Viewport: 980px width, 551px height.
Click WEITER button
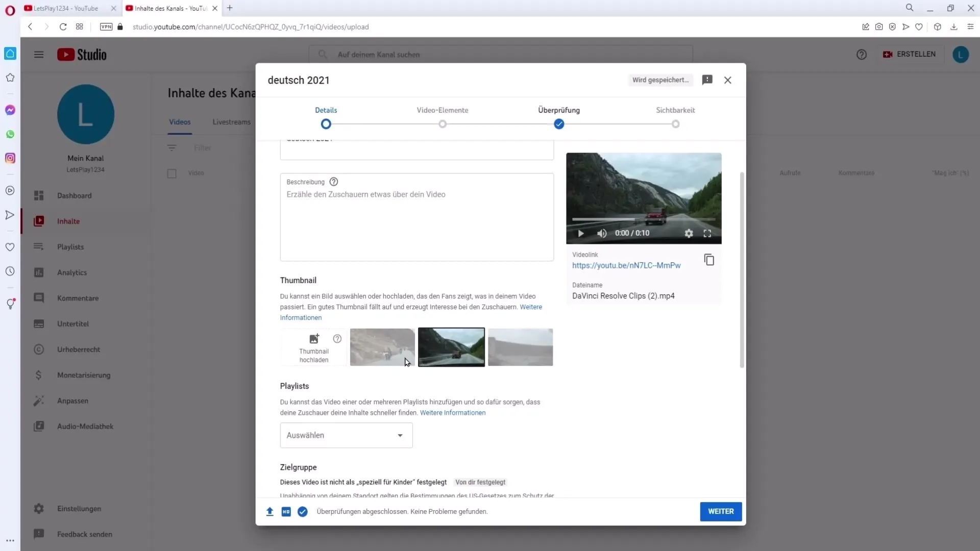721,511
